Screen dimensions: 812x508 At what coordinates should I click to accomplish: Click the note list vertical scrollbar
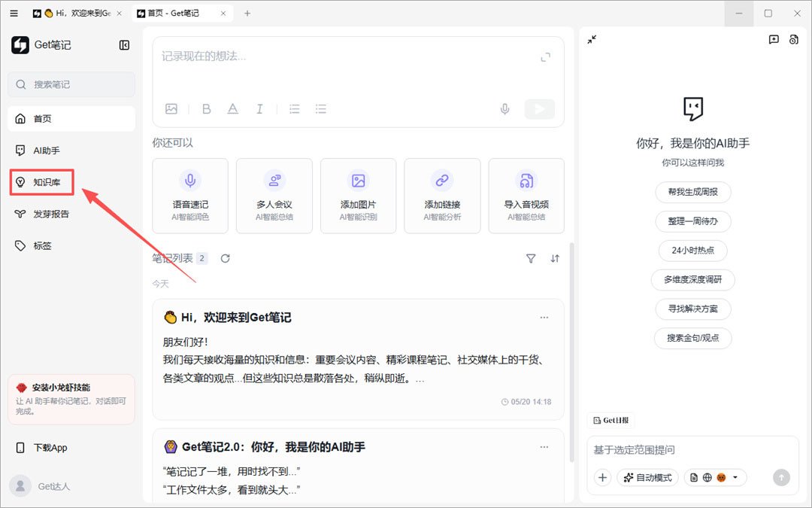point(571,352)
